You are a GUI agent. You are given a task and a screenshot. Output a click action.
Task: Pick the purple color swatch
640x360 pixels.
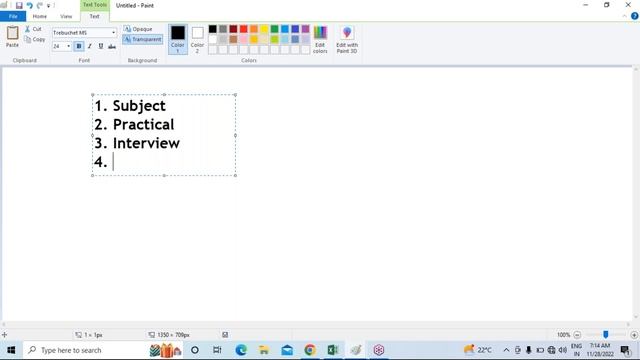(x=305, y=29)
